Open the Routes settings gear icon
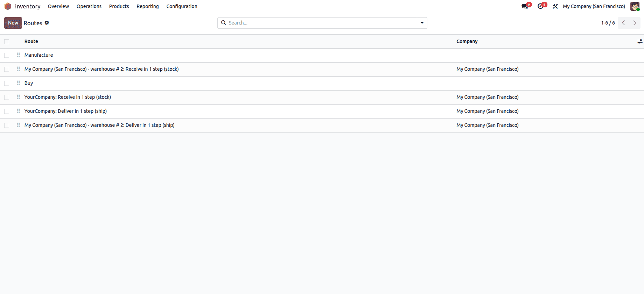 47,23
